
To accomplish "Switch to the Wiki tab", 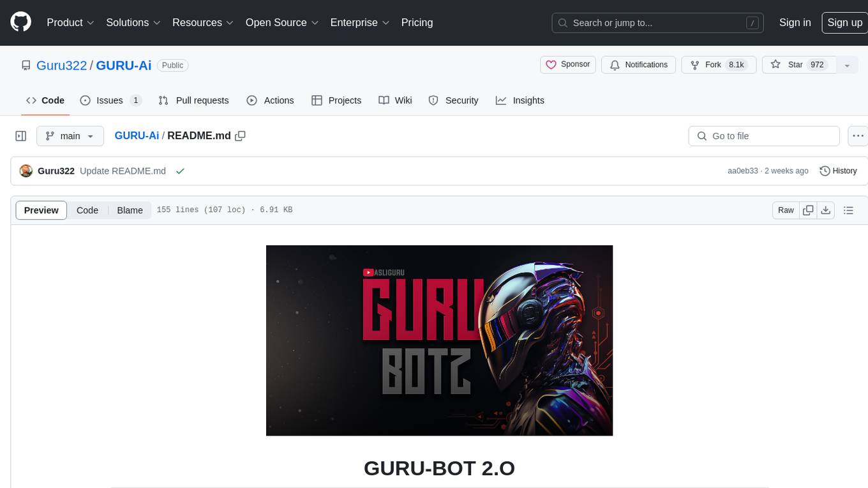I will pyautogui.click(x=395, y=100).
